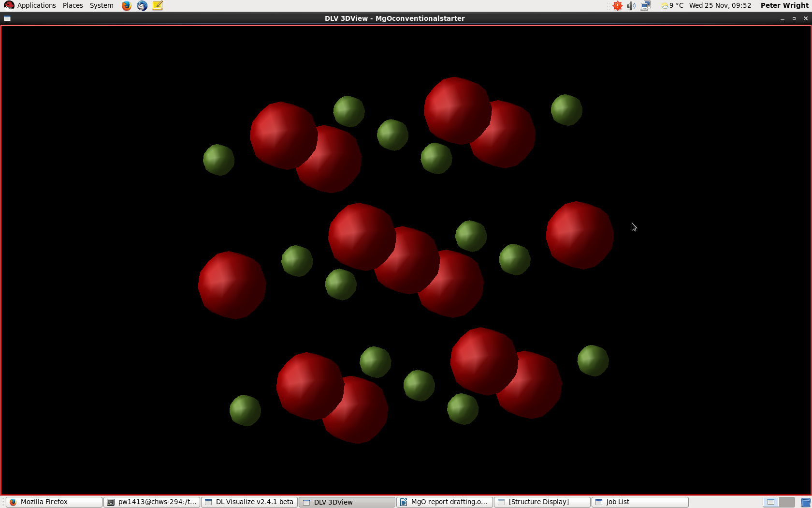The height and width of the screenshot is (508, 812).
Task: Open the network connections tray icon
Action: click(646, 6)
